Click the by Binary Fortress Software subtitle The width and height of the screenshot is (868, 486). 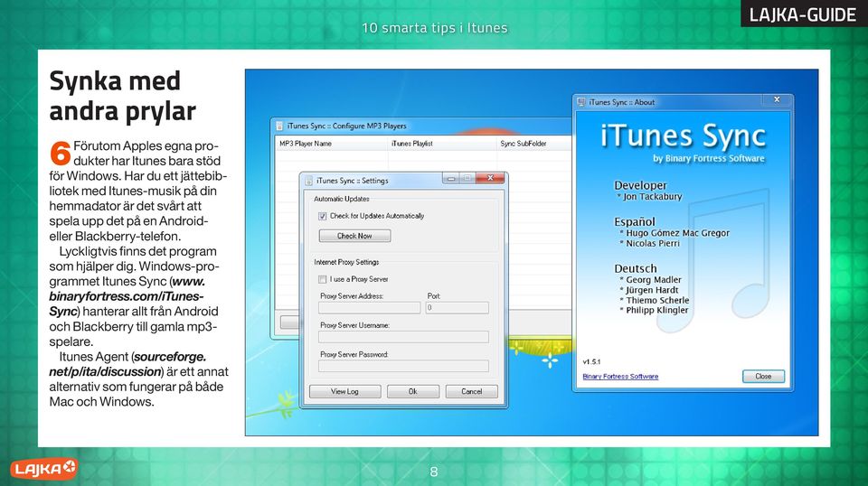[x=709, y=159]
